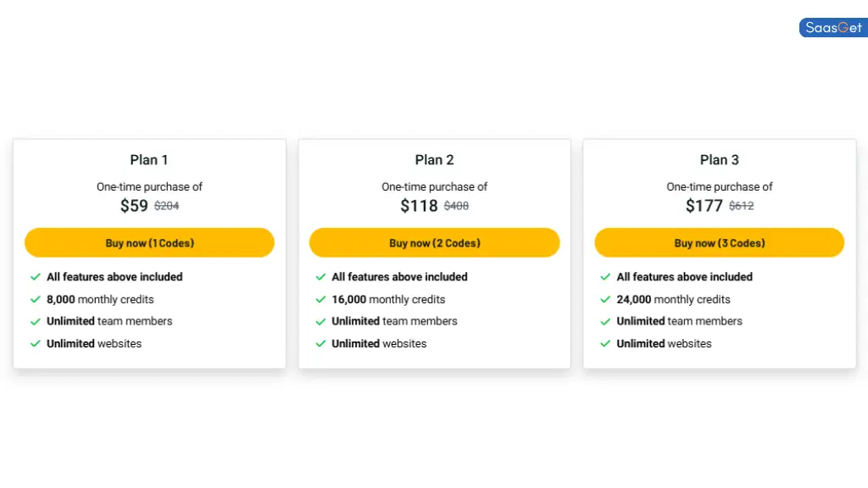
Task: Click the crossed-out $408 price
Action: pyautogui.click(x=456, y=206)
